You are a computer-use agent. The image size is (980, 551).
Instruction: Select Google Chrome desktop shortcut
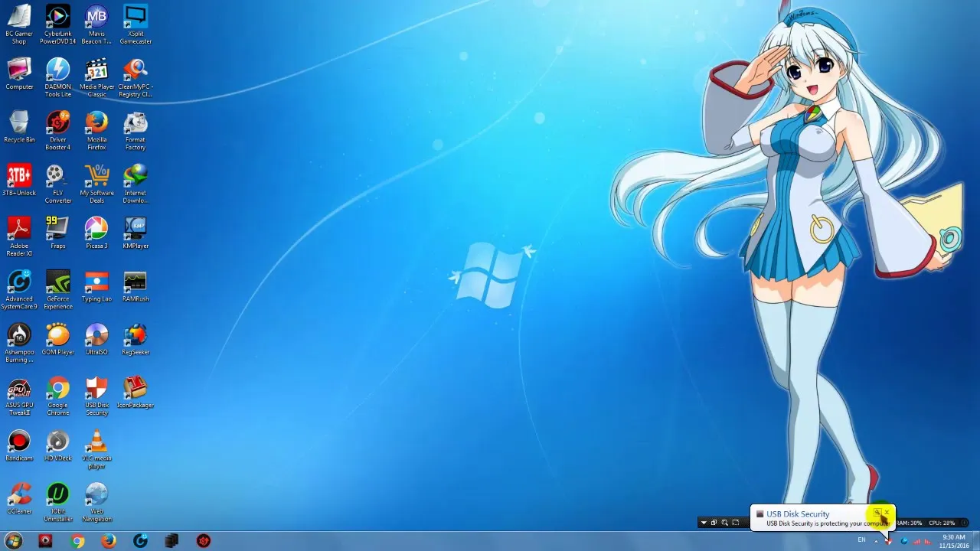(x=58, y=396)
